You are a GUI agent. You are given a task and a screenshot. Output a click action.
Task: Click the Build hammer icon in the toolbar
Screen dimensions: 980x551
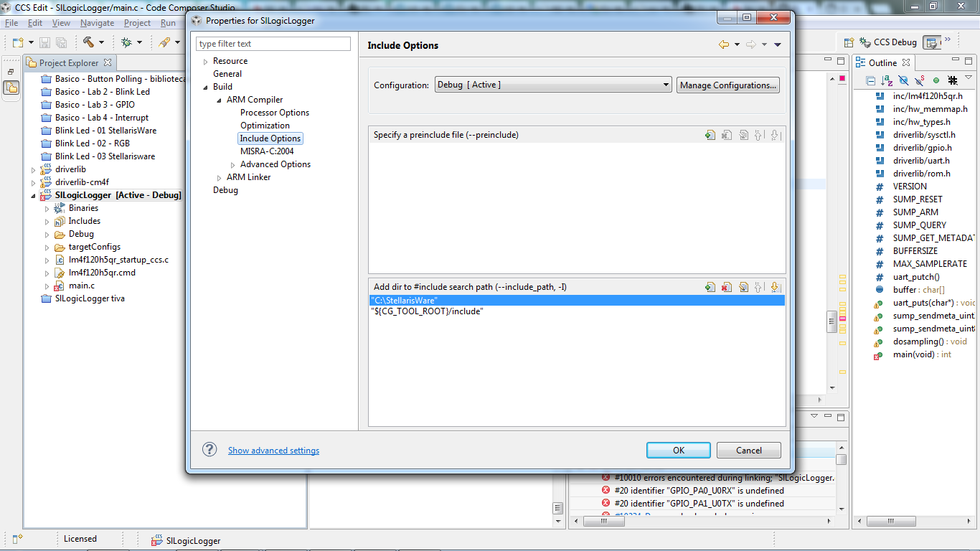click(88, 42)
